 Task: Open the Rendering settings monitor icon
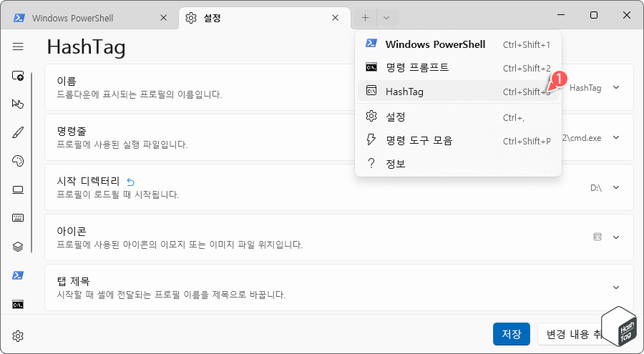(18, 190)
